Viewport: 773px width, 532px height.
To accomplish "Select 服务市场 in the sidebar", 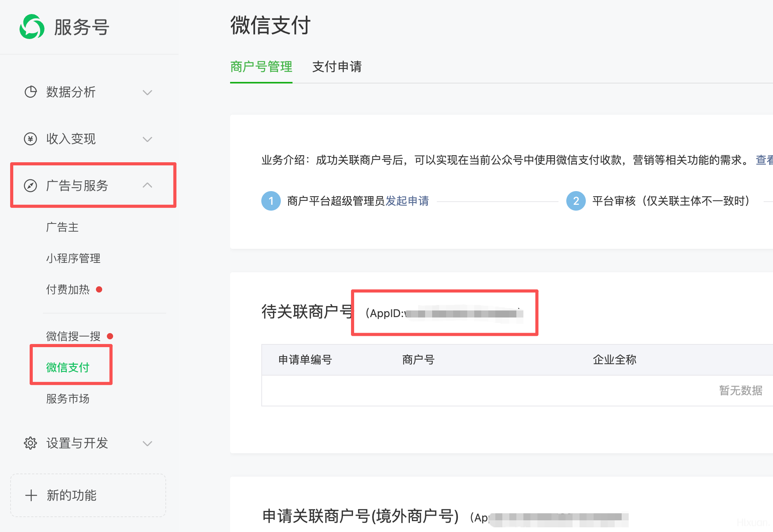I will [x=68, y=399].
